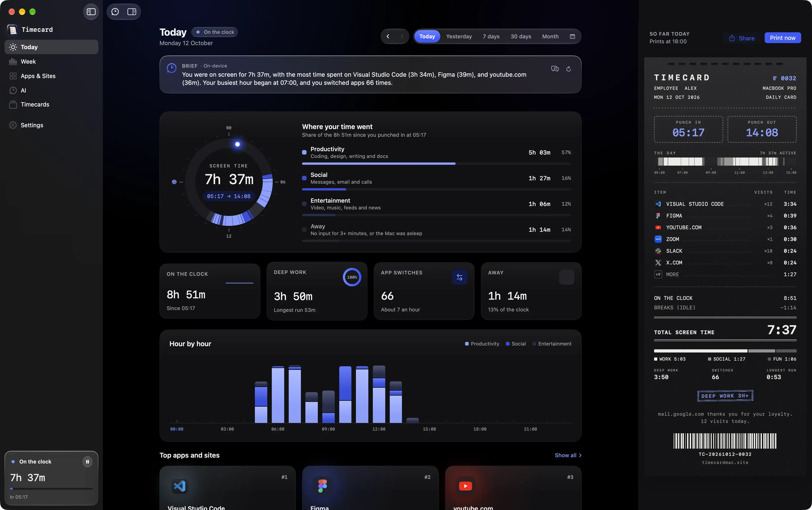Toggle the right timecard panel icon
The width and height of the screenshot is (812, 510).
(132, 12)
